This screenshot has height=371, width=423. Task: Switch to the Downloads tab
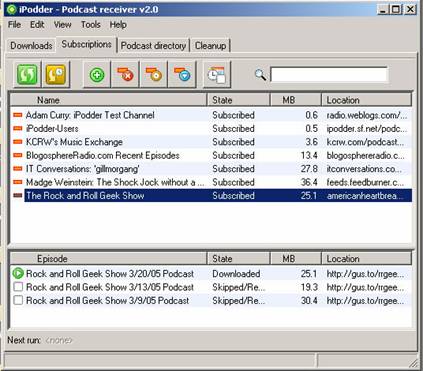(31, 46)
